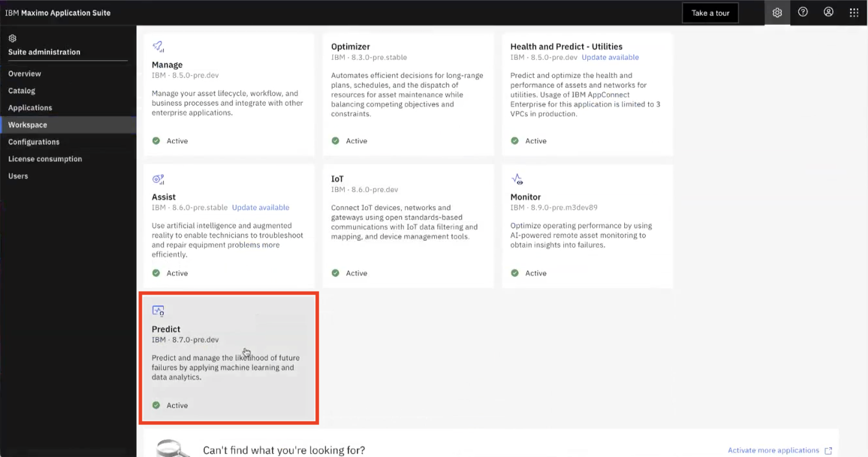Open the Predict application title
The width and height of the screenshot is (868, 457).
166,329
